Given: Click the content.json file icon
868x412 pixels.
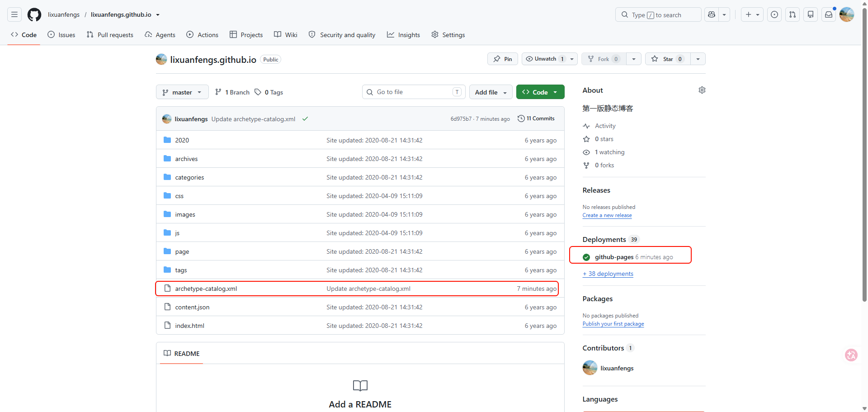Looking at the screenshot, I should pos(167,307).
